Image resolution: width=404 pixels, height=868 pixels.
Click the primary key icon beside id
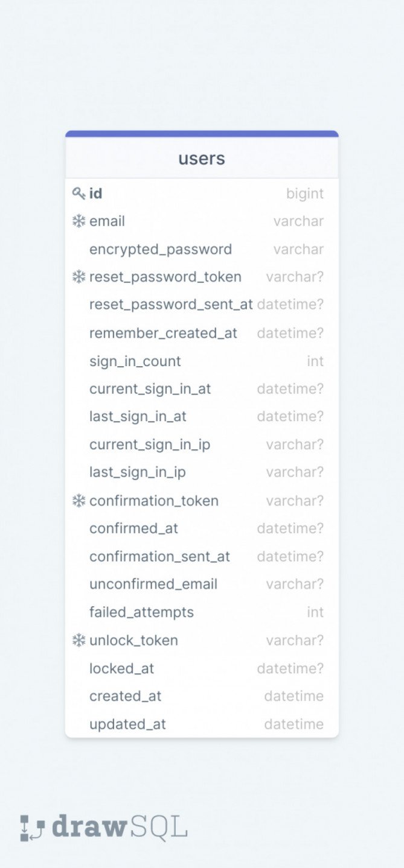pyautogui.click(x=79, y=194)
